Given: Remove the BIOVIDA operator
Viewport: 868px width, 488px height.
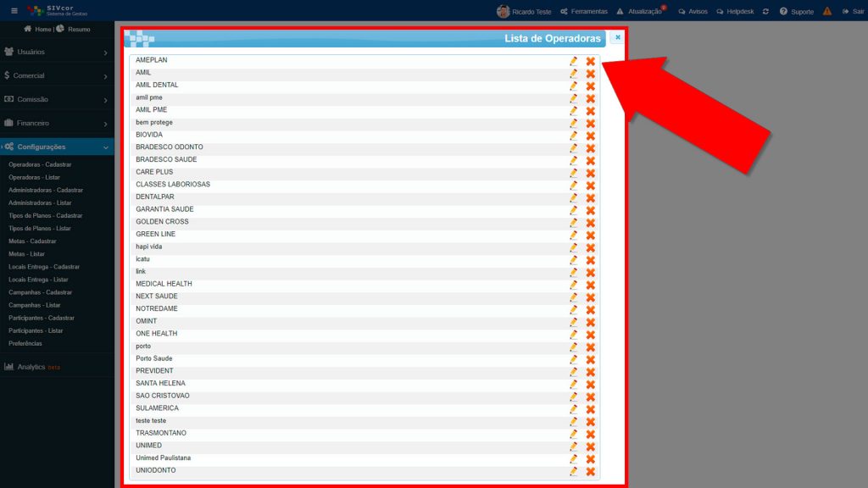Looking at the screenshot, I should coord(591,136).
